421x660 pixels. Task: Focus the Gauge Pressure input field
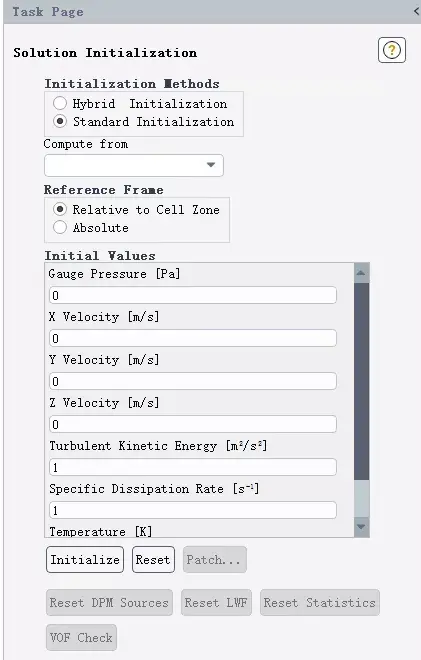click(x=193, y=295)
